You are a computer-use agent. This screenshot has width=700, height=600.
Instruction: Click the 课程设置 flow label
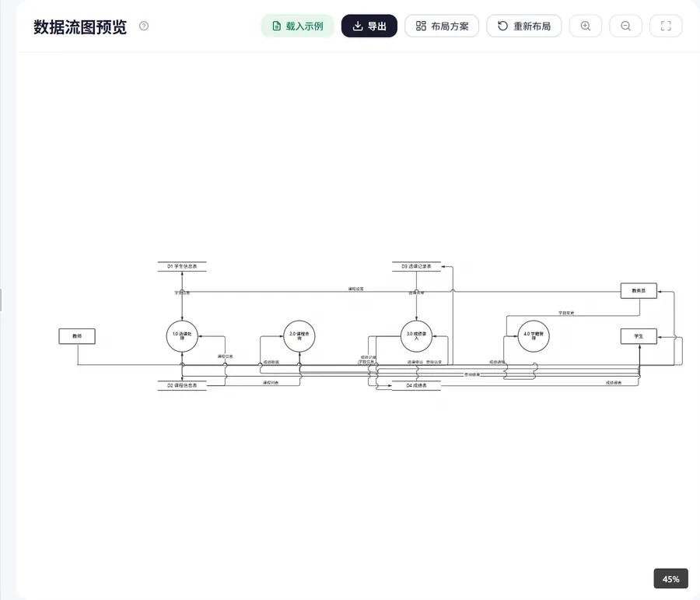tap(355, 289)
